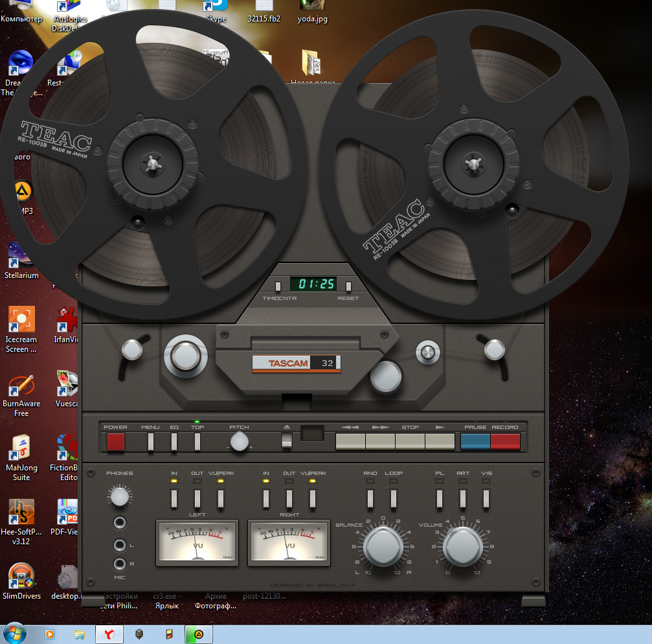Flip the TIME|CNTR switch

pos(278,286)
